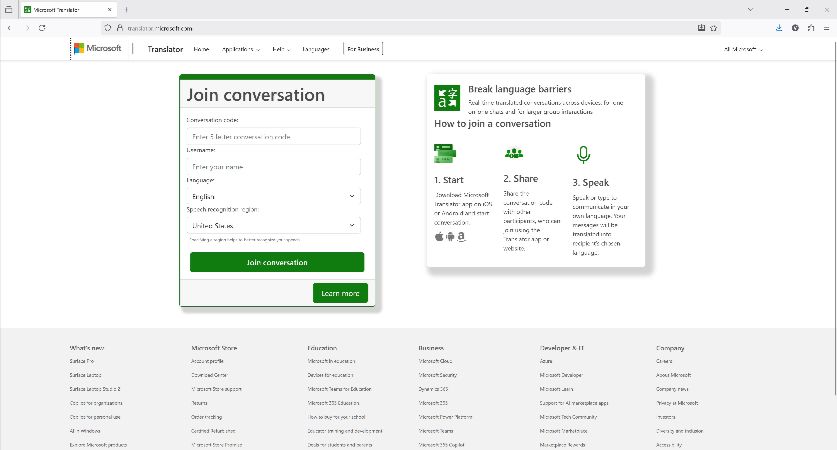The image size is (837, 450).
Task: Open the Surface Pro footer link
Action: [82, 361]
